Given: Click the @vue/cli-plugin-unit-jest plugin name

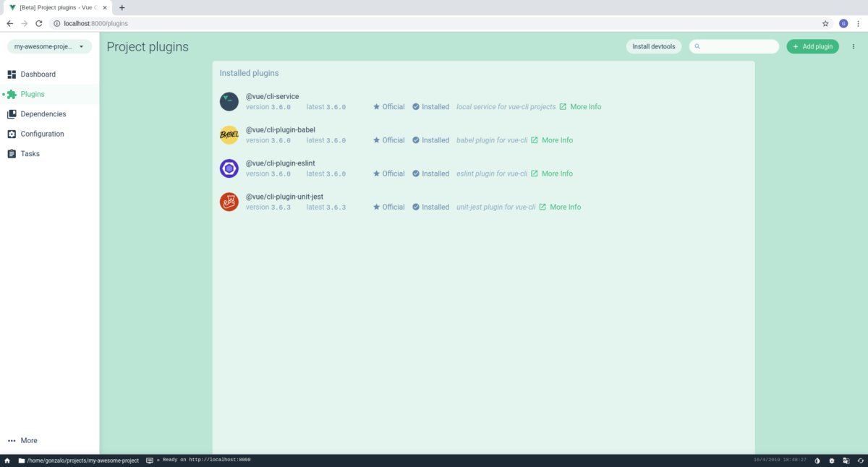Looking at the screenshot, I should pos(284,197).
